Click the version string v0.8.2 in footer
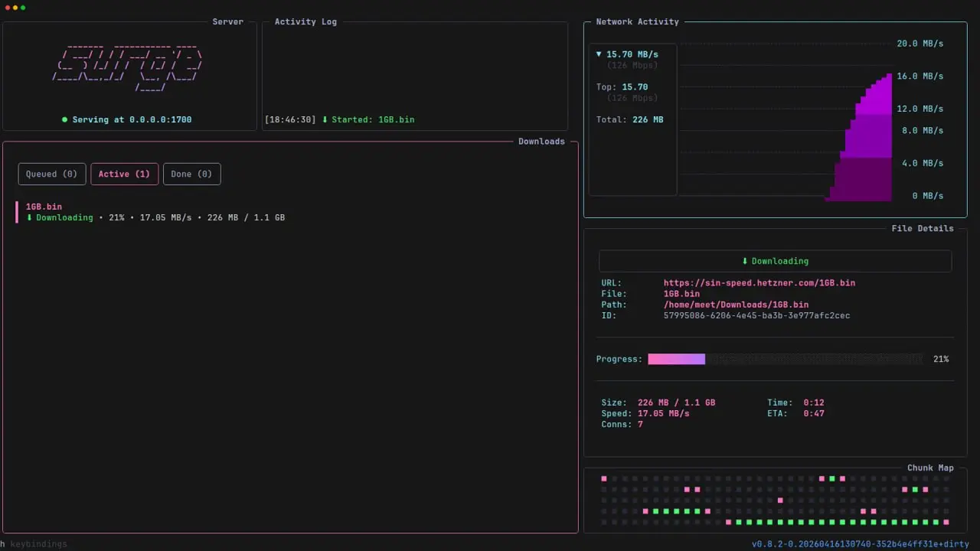This screenshot has width=980, height=551. tap(860, 544)
